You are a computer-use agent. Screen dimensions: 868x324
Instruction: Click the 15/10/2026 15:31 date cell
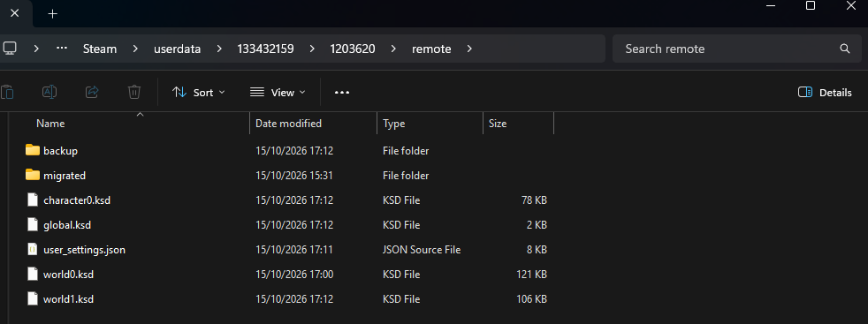[x=294, y=176]
